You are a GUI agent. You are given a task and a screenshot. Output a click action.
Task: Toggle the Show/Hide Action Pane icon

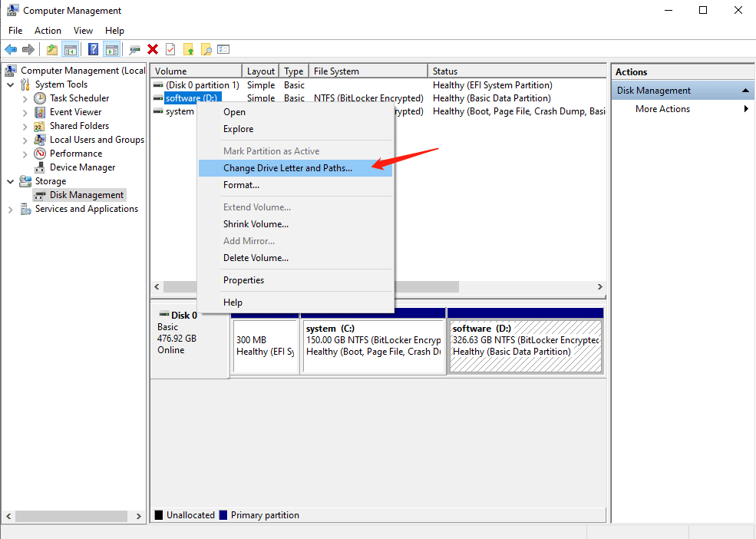112,49
